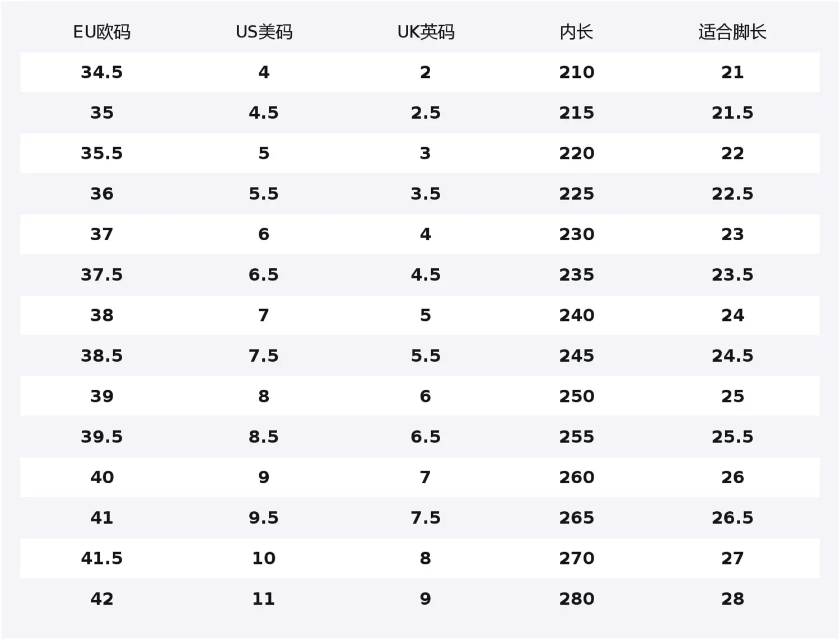Click the foot length 25 cell

tap(732, 396)
